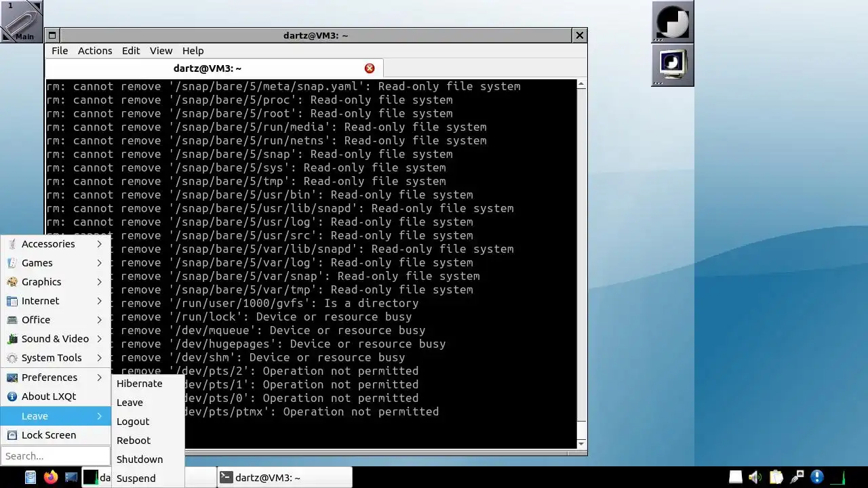Click the partially hidden terminal taskbar button
868x488 pixels.
coord(96,478)
